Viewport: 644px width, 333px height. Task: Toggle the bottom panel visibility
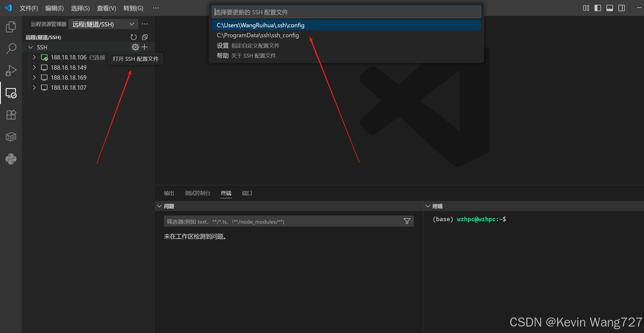pyautogui.click(x=610, y=8)
